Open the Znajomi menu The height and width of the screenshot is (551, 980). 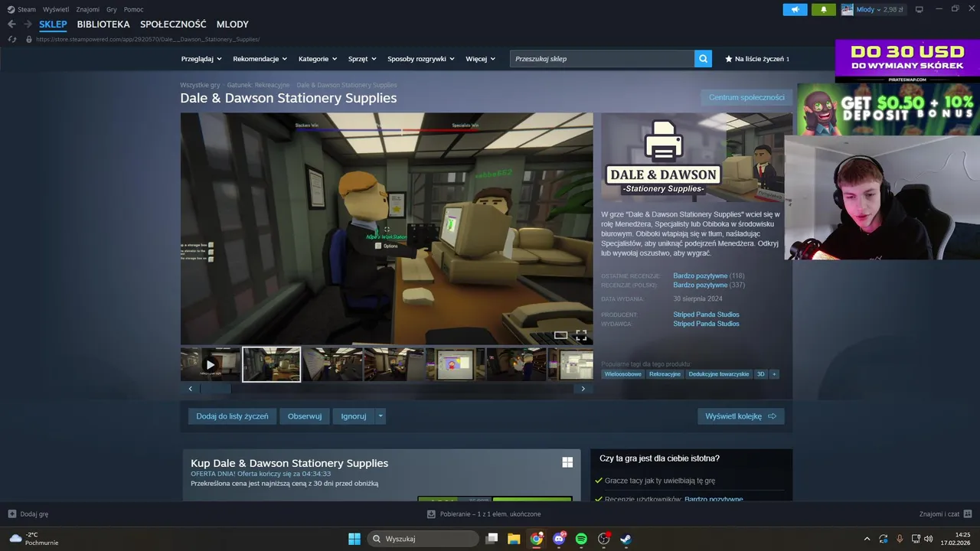pos(87,9)
